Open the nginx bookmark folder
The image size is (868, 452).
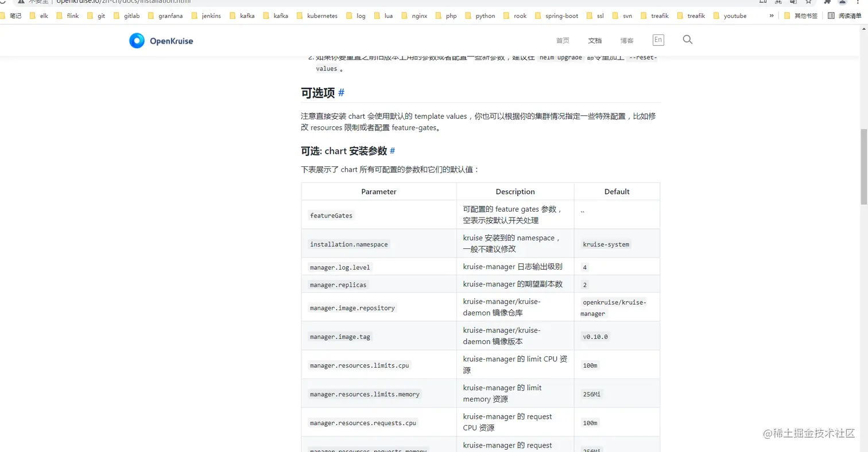[x=414, y=16]
